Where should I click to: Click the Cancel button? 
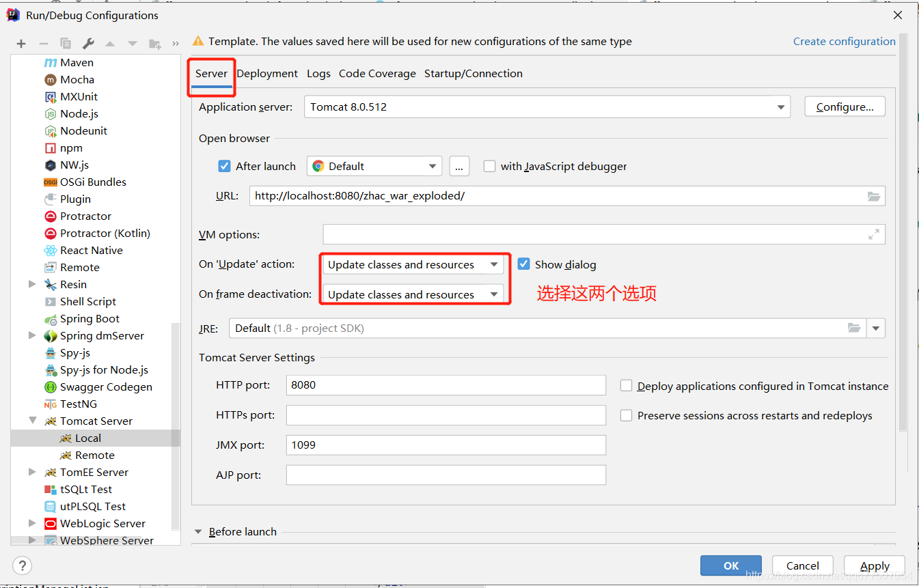(802, 565)
